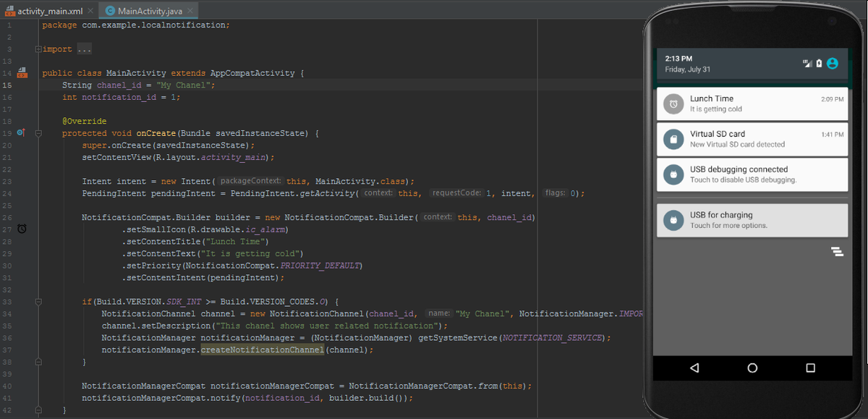Image resolution: width=868 pixels, height=419 pixels.
Task: Tap the Virtual SD card notification icon
Action: coord(673,139)
